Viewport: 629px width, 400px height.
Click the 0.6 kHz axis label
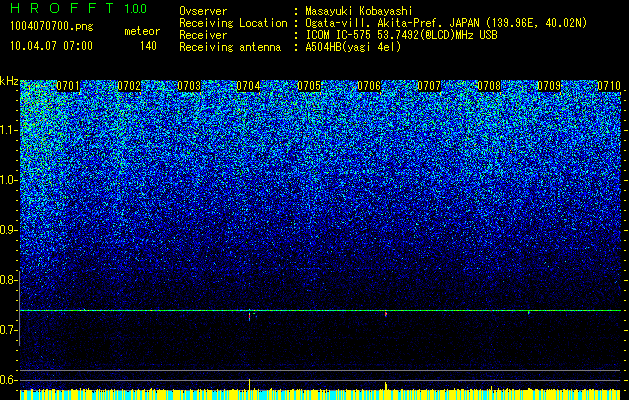(9, 380)
